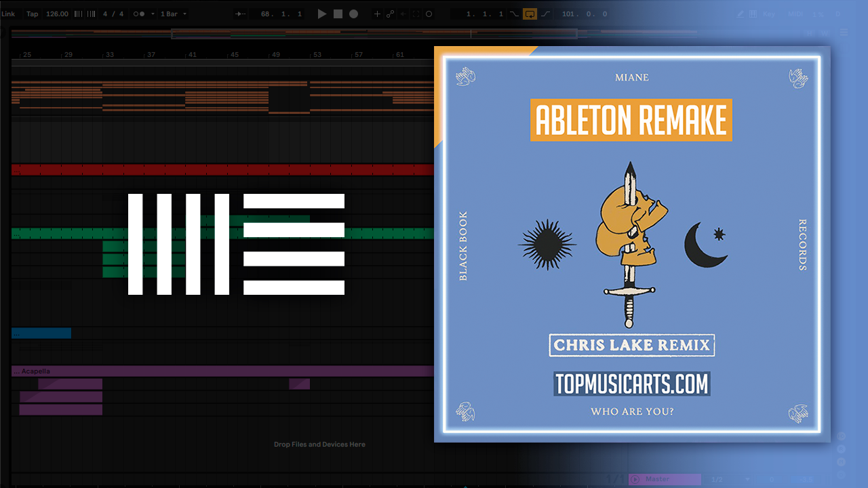
Task: Click the Master track play button
Action: click(x=635, y=479)
